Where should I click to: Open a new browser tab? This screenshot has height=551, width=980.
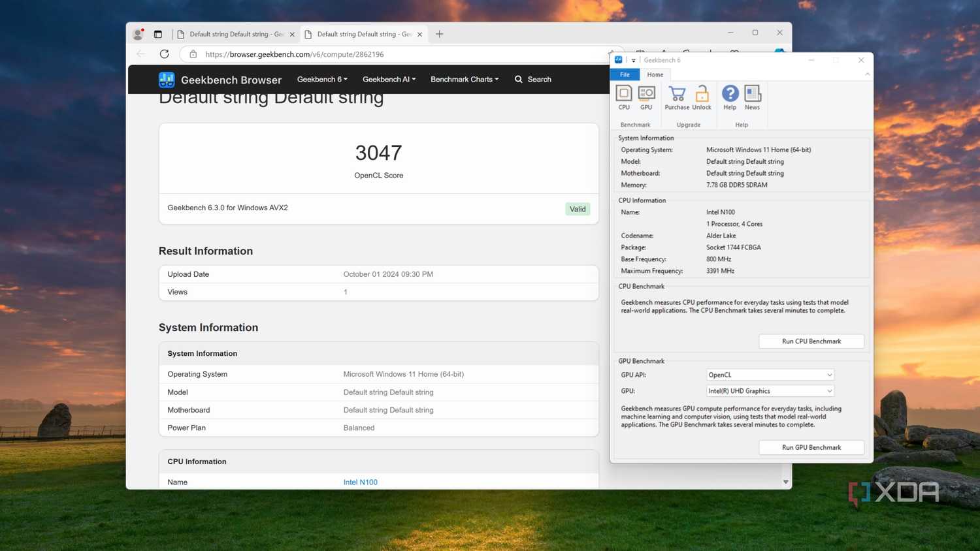click(439, 34)
